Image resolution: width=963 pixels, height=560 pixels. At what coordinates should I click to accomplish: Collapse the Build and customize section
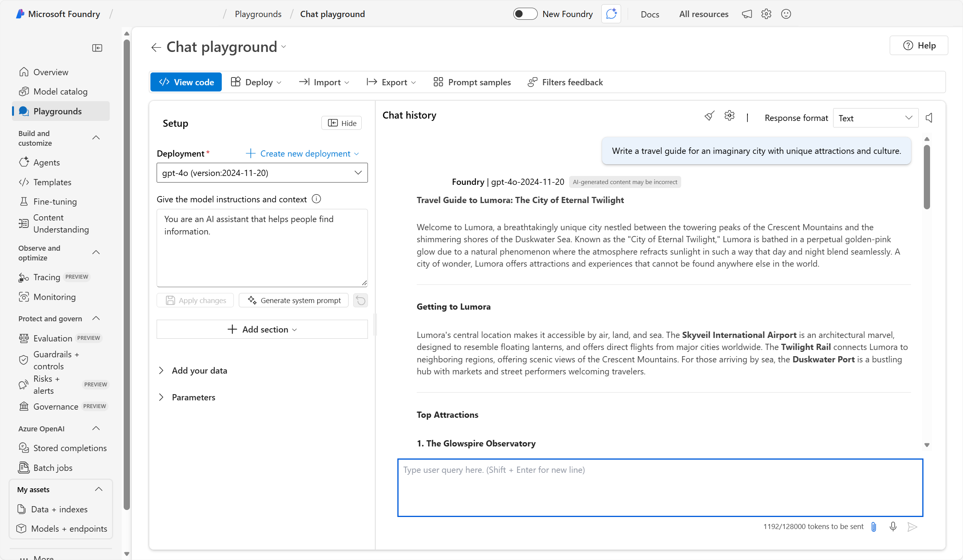point(96,138)
